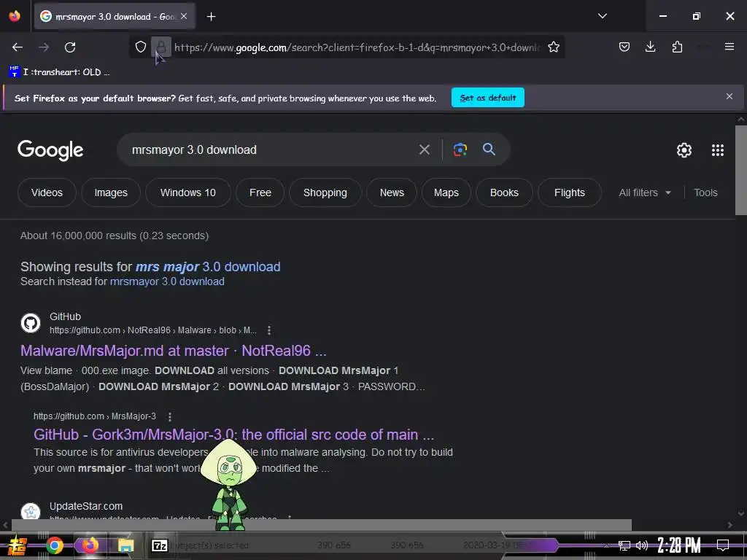This screenshot has height=560, width=747.
Task: Go back with the browser back arrow
Action: (x=18, y=47)
